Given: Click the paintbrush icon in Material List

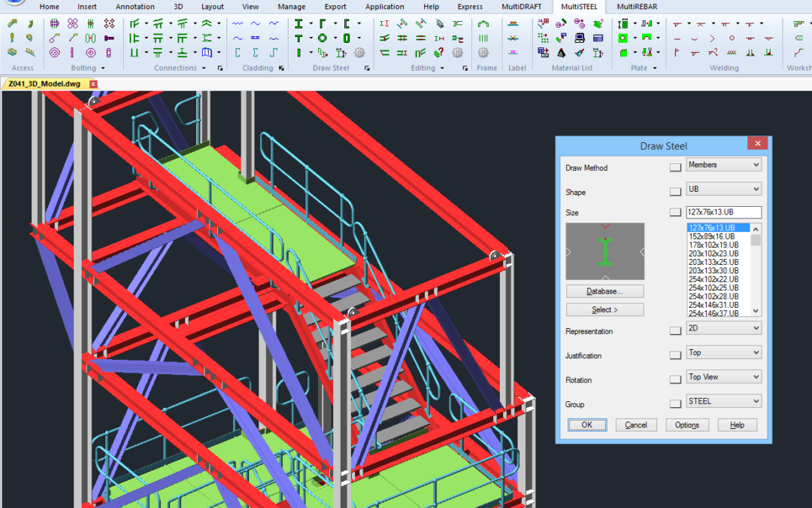Looking at the screenshot, I should coord(580,53).
